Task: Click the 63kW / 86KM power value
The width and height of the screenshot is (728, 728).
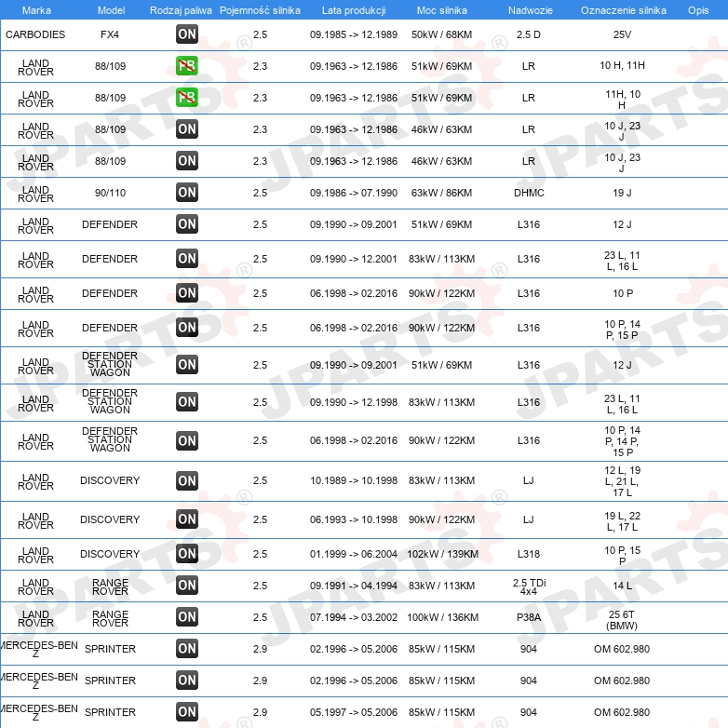Action: point(441,193)
